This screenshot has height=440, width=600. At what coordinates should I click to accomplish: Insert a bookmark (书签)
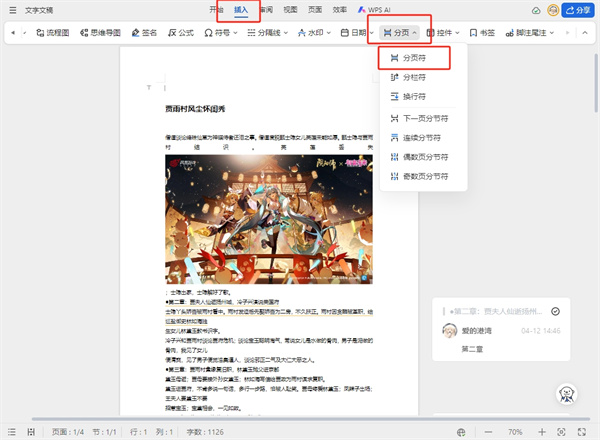482,33
